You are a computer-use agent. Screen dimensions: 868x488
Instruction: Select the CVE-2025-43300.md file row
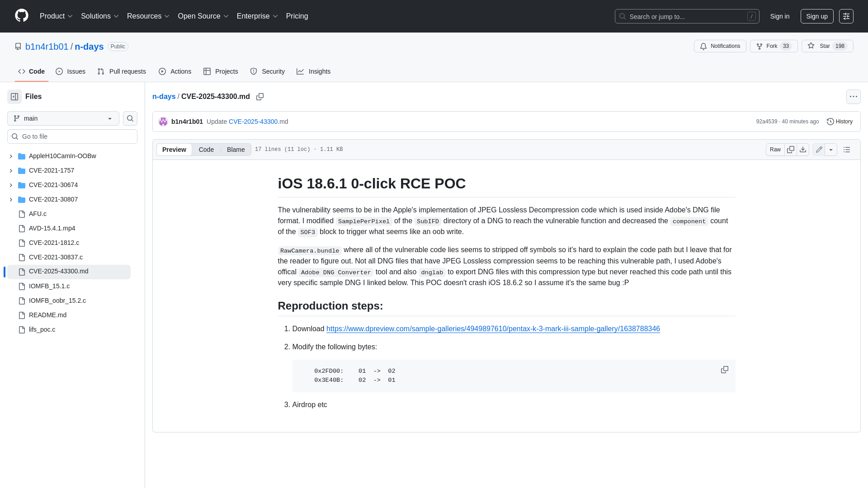pos(69,272)
